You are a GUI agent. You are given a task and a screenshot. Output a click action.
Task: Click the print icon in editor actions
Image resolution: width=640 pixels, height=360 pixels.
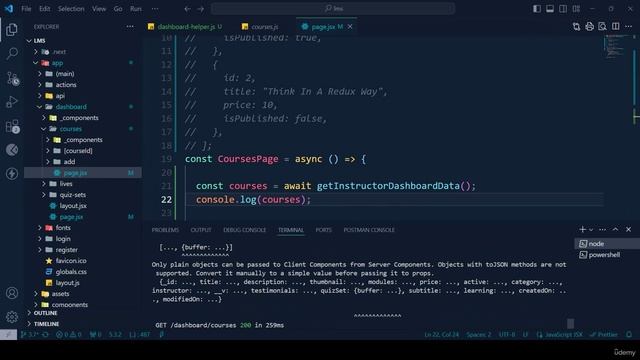point(589,27)
